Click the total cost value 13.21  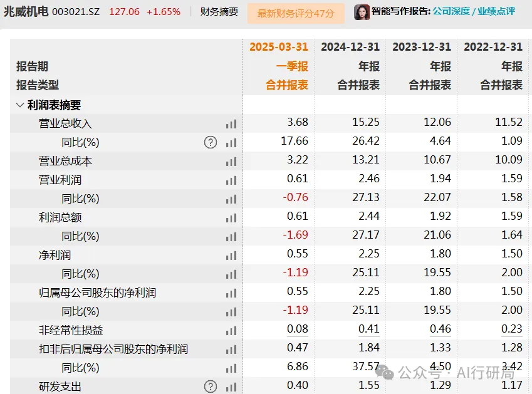click(366, 160)
